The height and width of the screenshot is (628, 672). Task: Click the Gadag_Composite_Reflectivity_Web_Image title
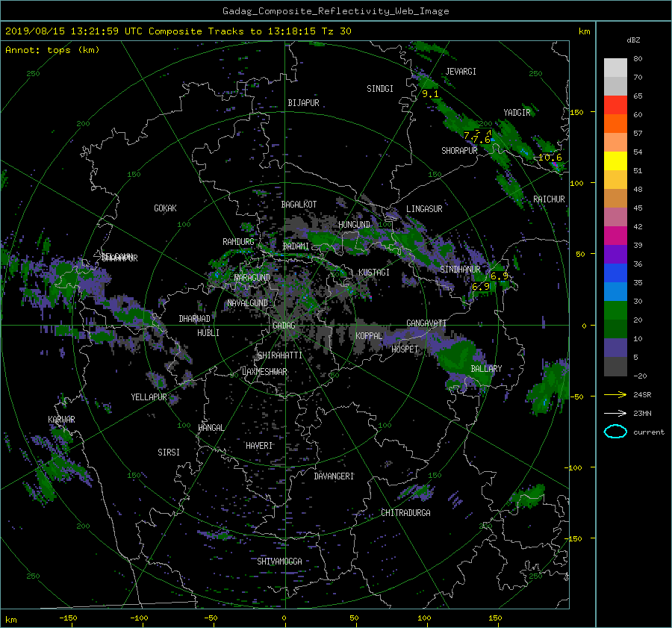point(335,11)
